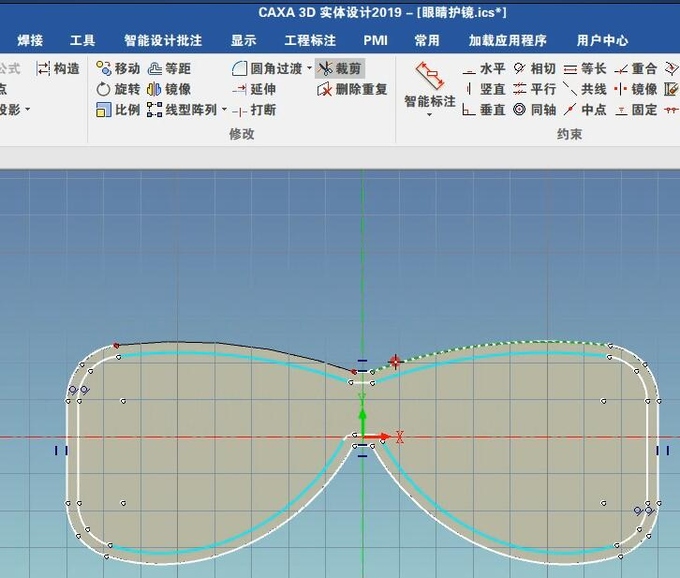The image size is (680, 578).
Task: Click the green Y axis arrow
Action: pos(363,420)
